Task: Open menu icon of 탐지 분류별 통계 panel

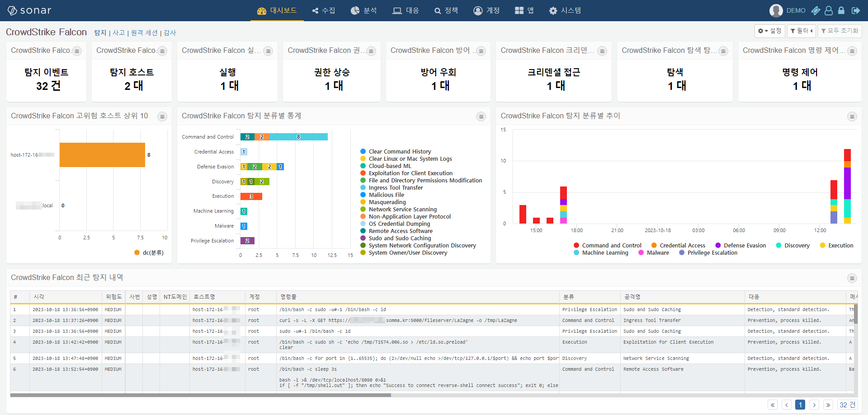Action: pos(481,117)
